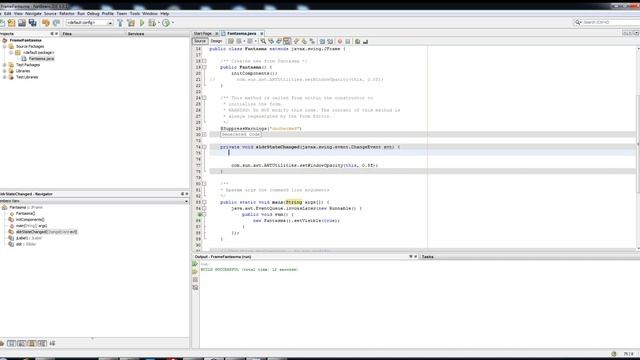Click the Build Main Project hammer icon
Viewport: 640px width, 360px height.
click(120, 23)
